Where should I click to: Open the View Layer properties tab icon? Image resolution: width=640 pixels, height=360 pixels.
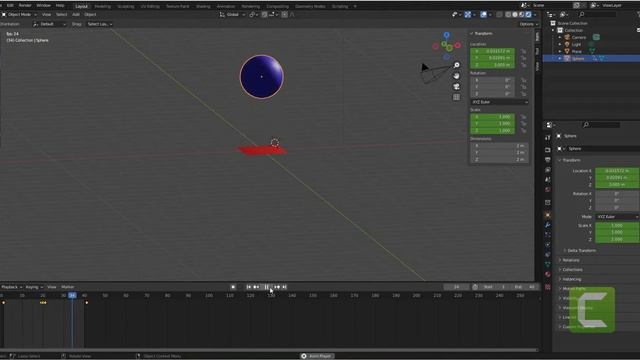(548, 170)
